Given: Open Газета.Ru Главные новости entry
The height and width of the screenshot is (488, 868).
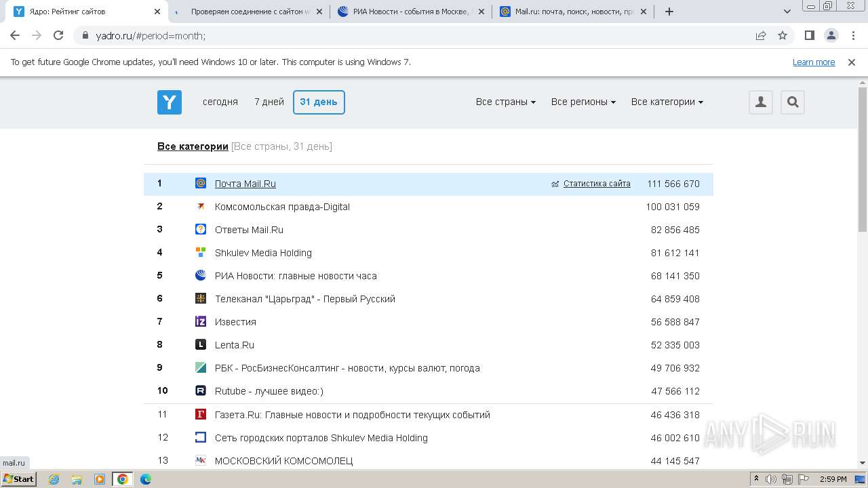Looking at the screenshot, I should click(x=353, y=415).
